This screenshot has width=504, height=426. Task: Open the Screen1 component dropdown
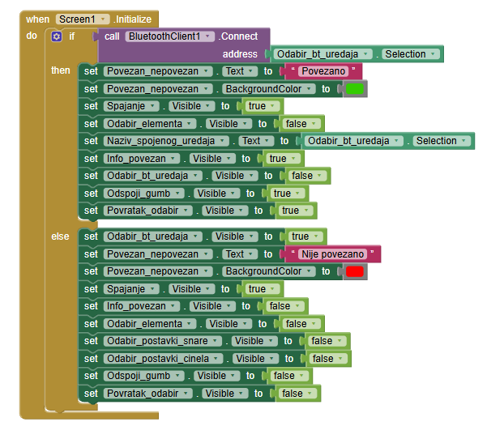(x=83, y=19)
